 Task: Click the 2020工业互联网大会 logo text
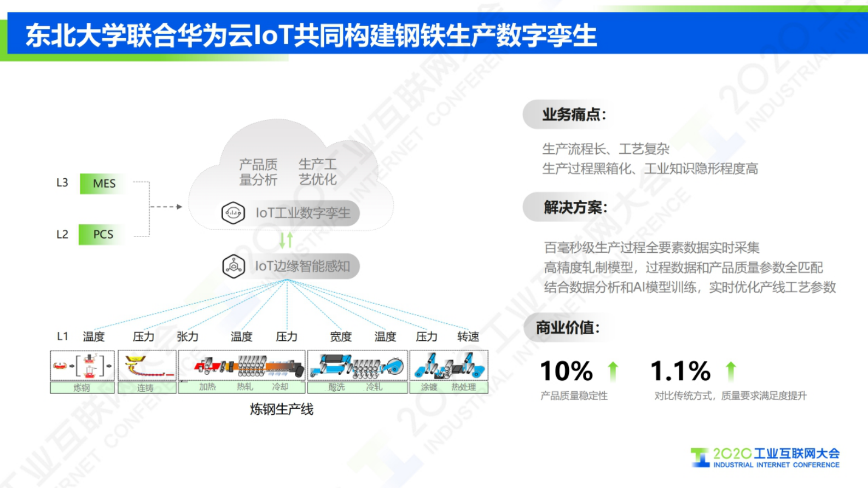pos(776,454)
